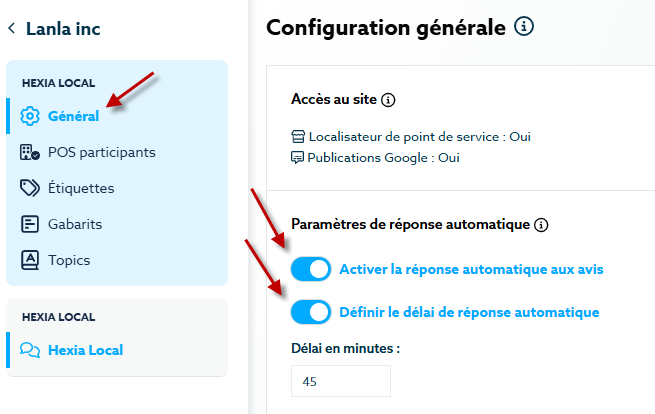Select the Gabarits menu entry

click(75, 224)
